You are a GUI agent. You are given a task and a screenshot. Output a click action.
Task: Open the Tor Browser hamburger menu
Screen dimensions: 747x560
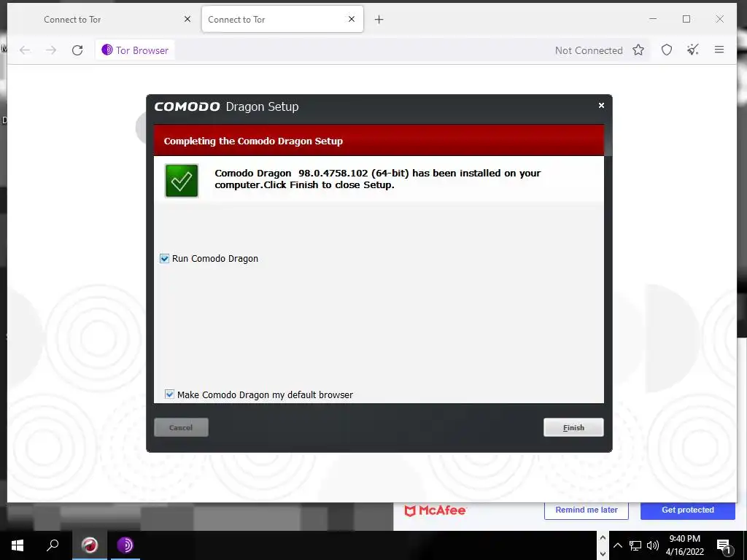(719, 50)
